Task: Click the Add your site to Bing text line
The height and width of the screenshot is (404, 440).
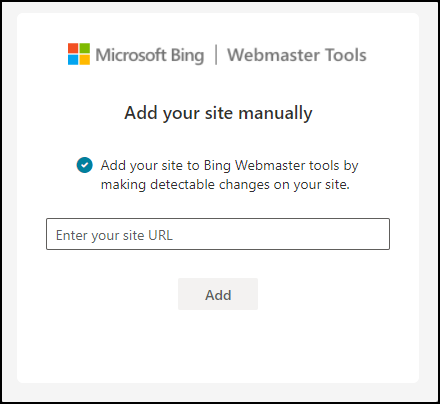Action: click(230, 166)
